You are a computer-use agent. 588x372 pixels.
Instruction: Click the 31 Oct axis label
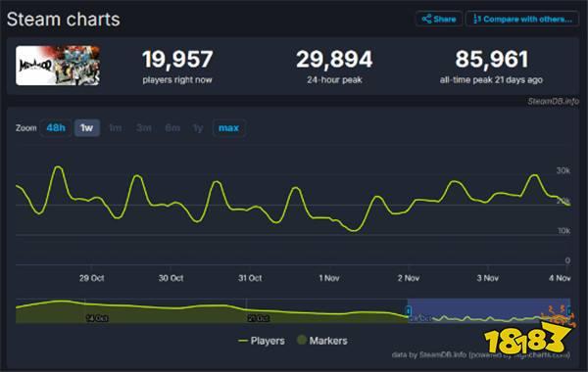pyautogui.click(x=250, y=278)
